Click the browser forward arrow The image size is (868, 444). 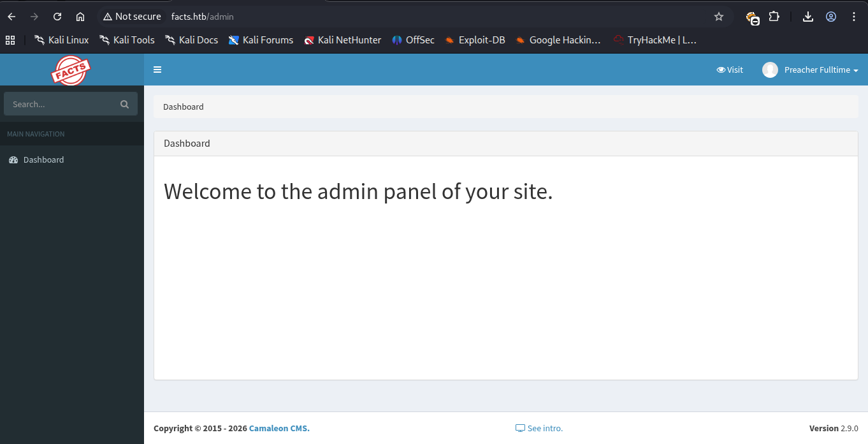point(34,17)
